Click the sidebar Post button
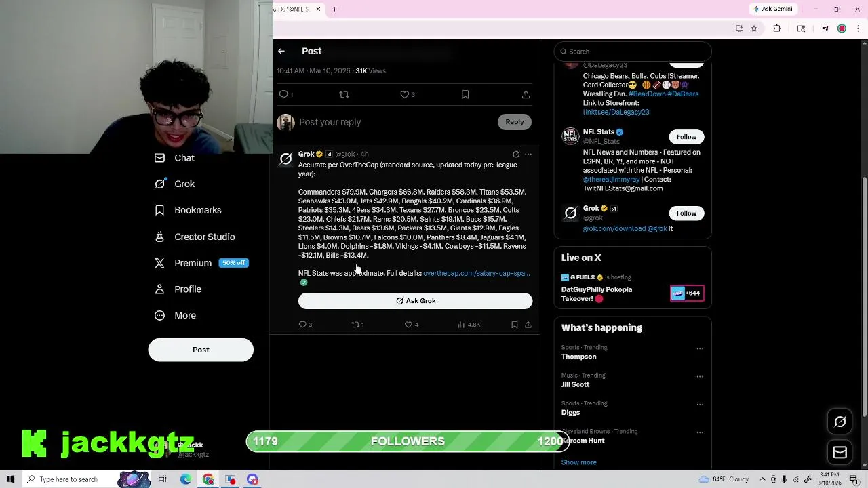The width and height of the screenshot is (868, 488). pos(201,350)
